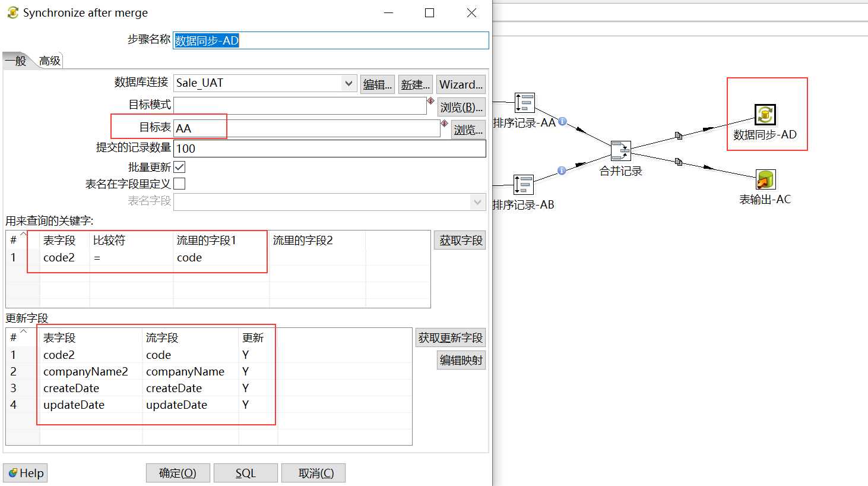Click the 编辑... connection button
Screen dimensions: 868x486
pos(378,84)
